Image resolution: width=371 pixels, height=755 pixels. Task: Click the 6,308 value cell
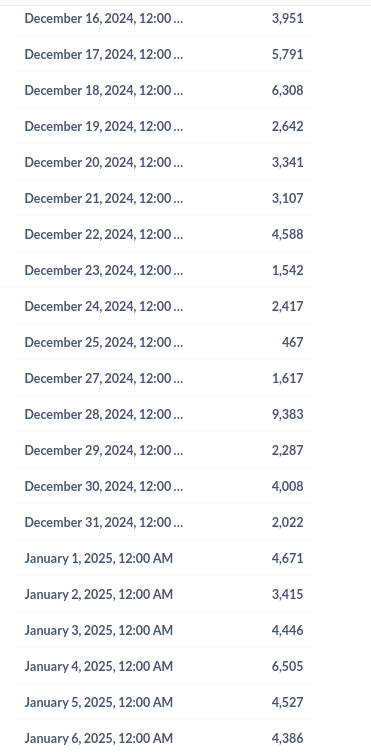pos(287,91)
